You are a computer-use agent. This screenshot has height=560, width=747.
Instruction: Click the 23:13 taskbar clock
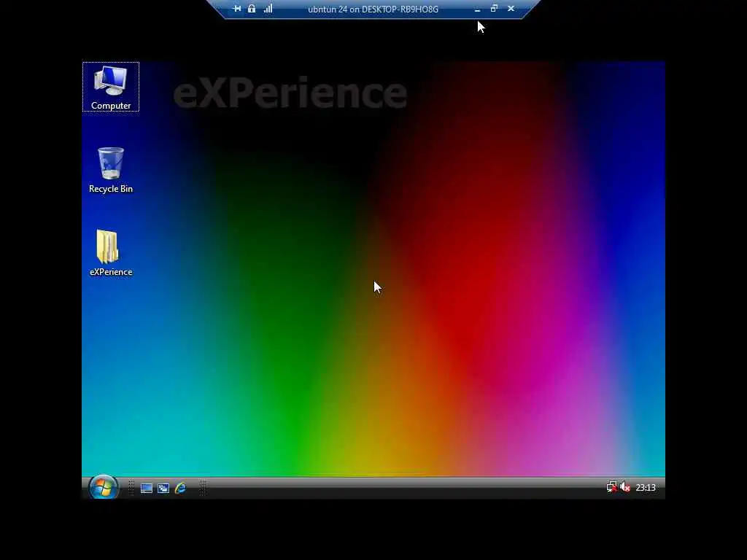point(646,488)
